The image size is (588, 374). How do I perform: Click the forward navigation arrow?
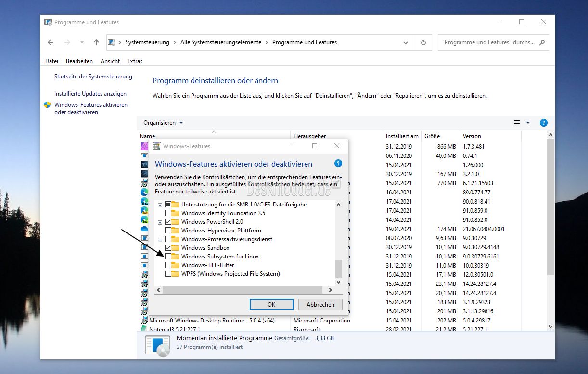click(x=67, y=42)
